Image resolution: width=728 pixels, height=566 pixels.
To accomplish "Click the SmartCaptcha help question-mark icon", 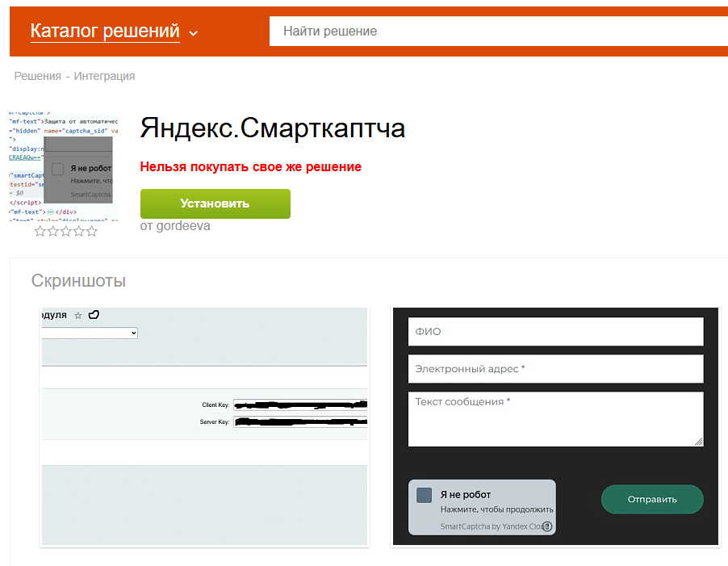I will [x=547, y=526].
